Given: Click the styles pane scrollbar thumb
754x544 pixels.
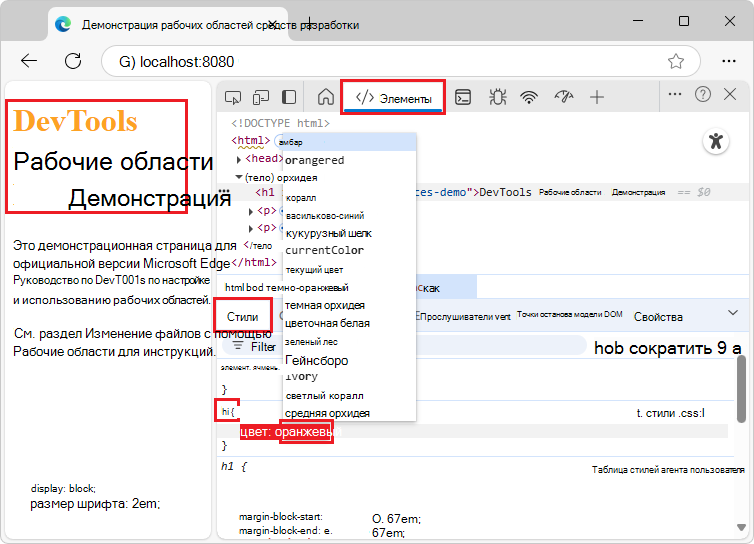Looking at the screenshot, I should (x=741, y=389).
